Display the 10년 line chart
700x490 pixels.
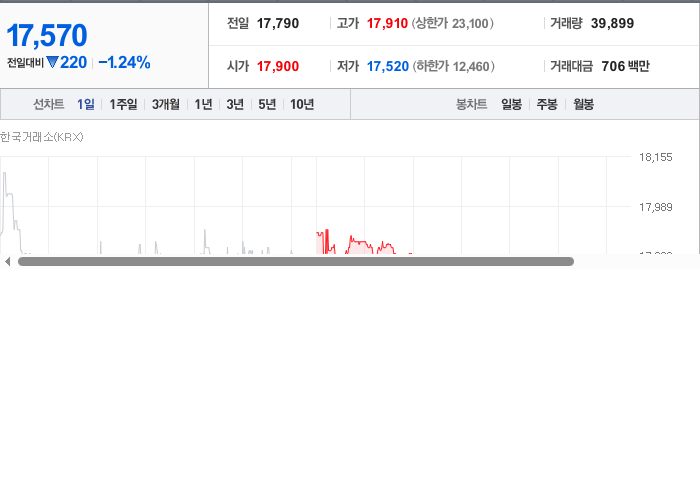[x=302, y=104]
